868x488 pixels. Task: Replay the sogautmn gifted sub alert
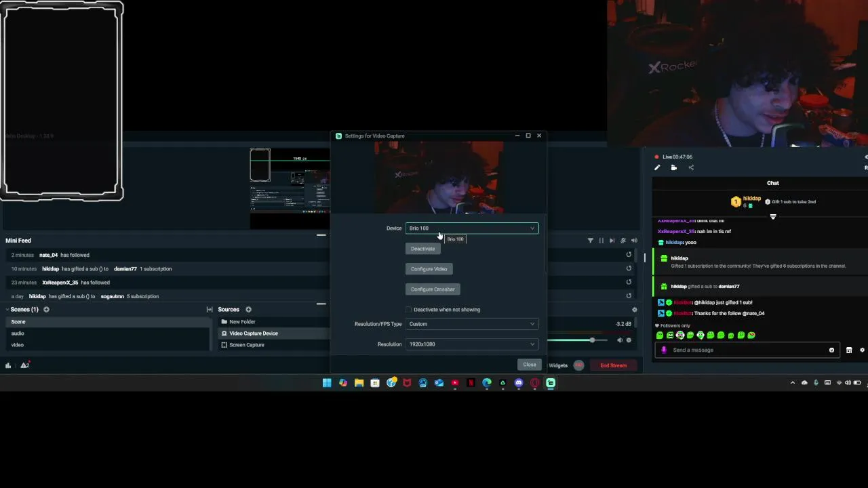click(629, 296)
